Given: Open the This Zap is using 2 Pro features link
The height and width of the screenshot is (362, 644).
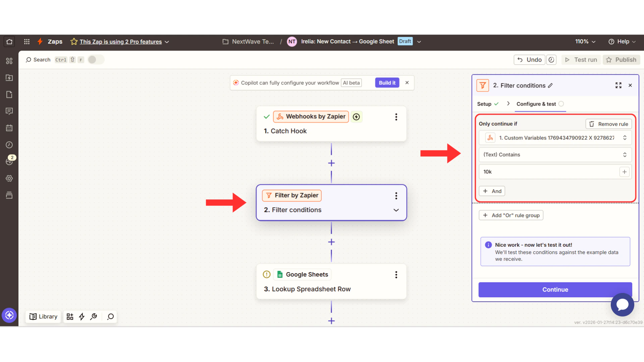Looking at the screenshot, I should click(x=120, y=42).
